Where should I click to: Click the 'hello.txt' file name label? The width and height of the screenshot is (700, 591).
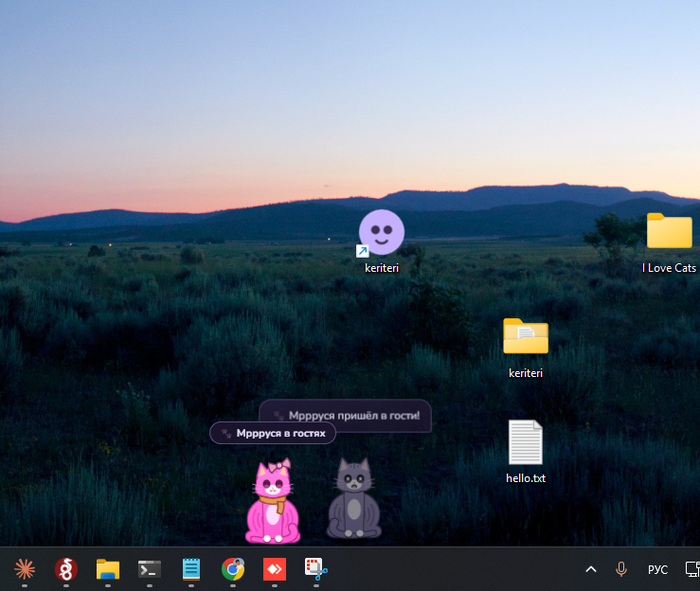525,478
